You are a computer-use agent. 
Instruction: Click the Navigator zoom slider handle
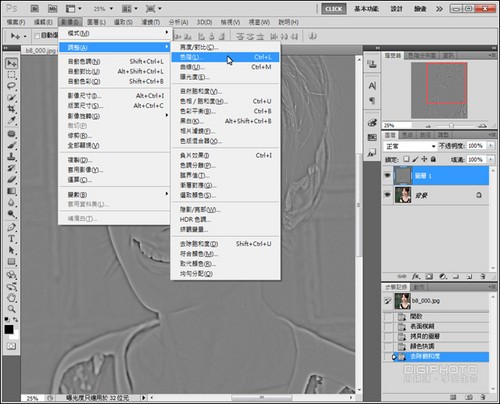point(451,126)
